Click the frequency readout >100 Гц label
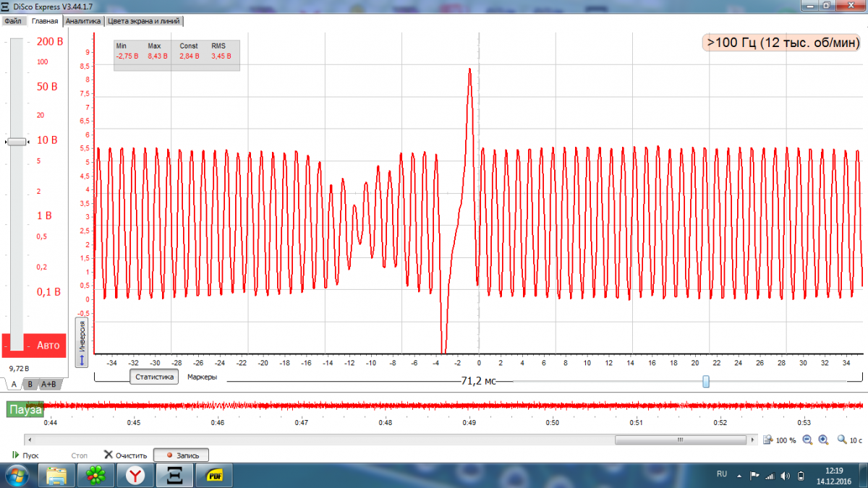 (x=783, y=43)
